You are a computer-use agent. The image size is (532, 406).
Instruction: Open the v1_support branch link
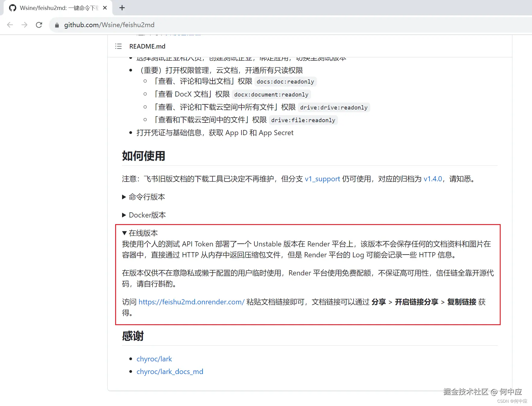coord(322,179)
